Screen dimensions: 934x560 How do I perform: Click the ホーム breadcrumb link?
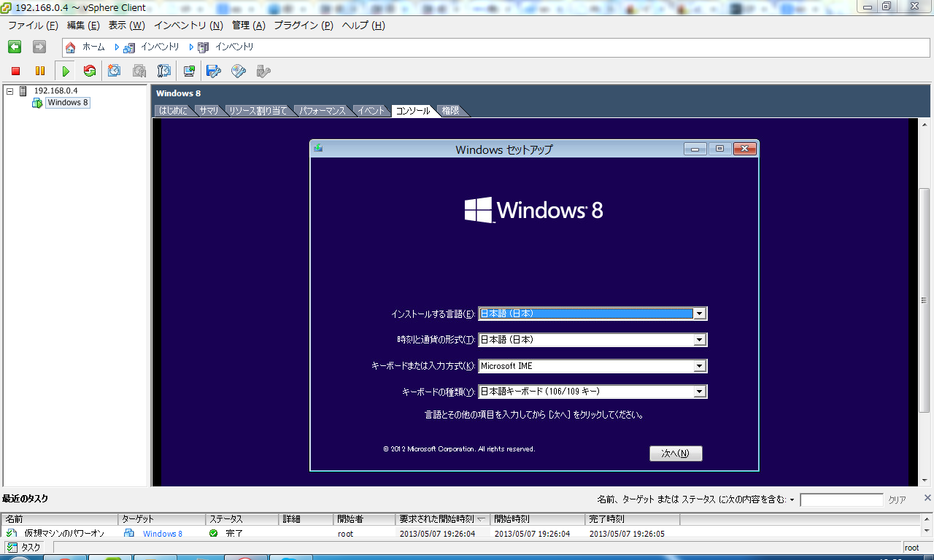93,47
